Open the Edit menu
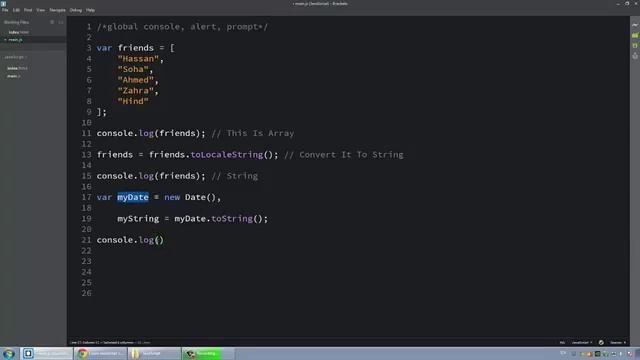This screenshot has height=360, width=640. click(16, 10)
